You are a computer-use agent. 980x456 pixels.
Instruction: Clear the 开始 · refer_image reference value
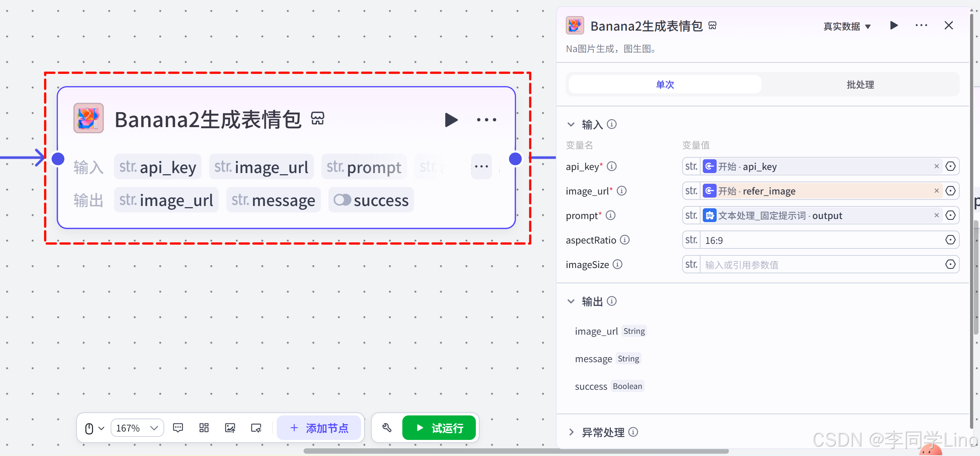pos(936,191)
